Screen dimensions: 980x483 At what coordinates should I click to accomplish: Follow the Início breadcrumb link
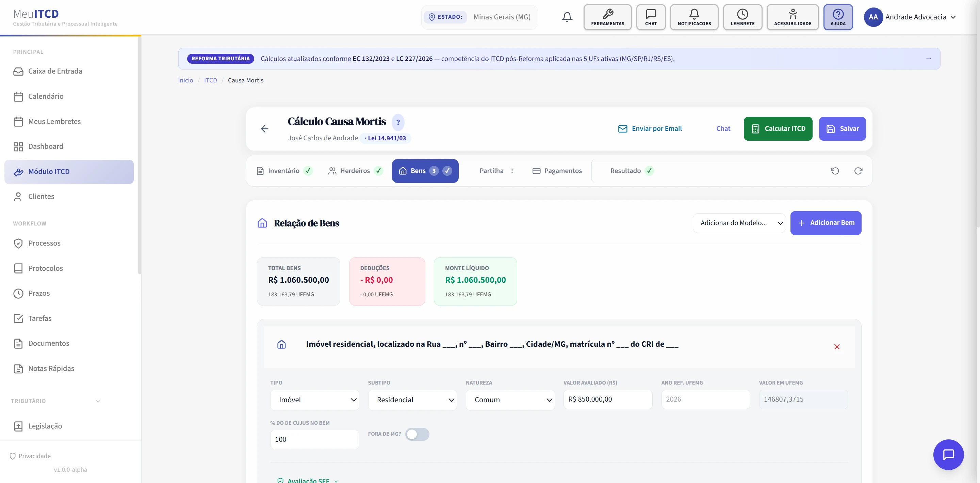[185, 80]
